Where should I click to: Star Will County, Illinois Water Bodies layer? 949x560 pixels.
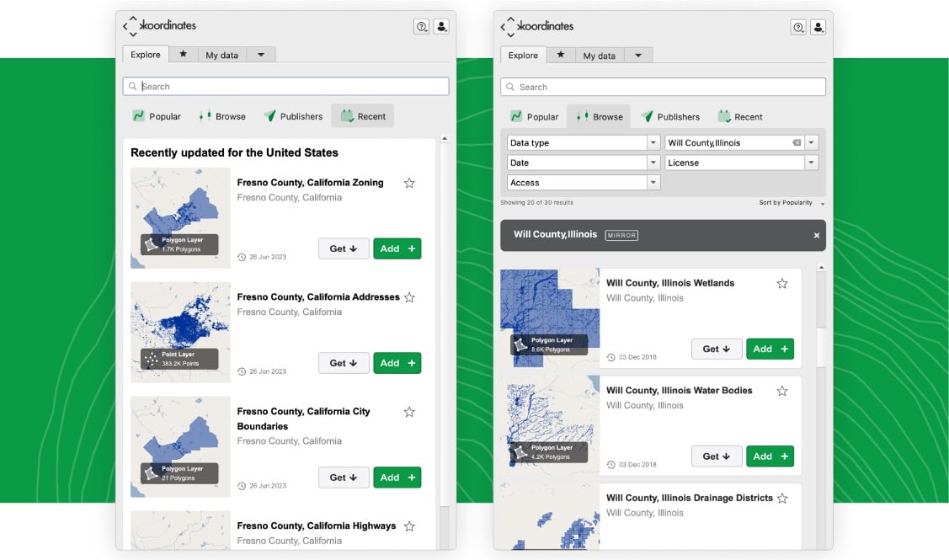782,391
